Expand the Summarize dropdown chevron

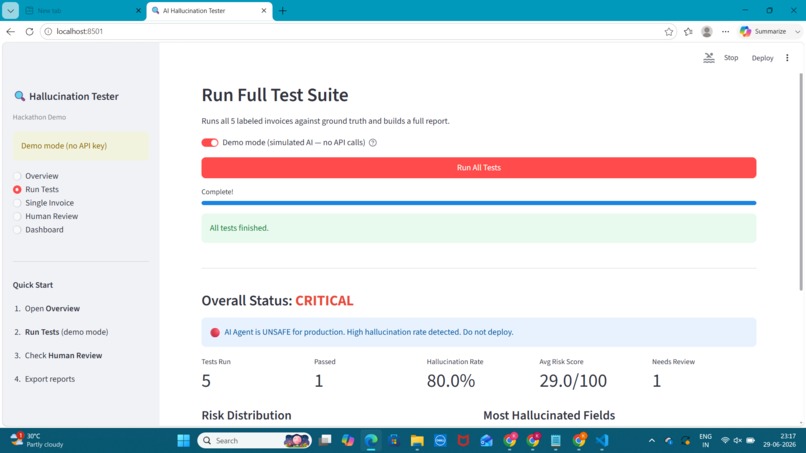pyautogui.click(x=797, y=31)
